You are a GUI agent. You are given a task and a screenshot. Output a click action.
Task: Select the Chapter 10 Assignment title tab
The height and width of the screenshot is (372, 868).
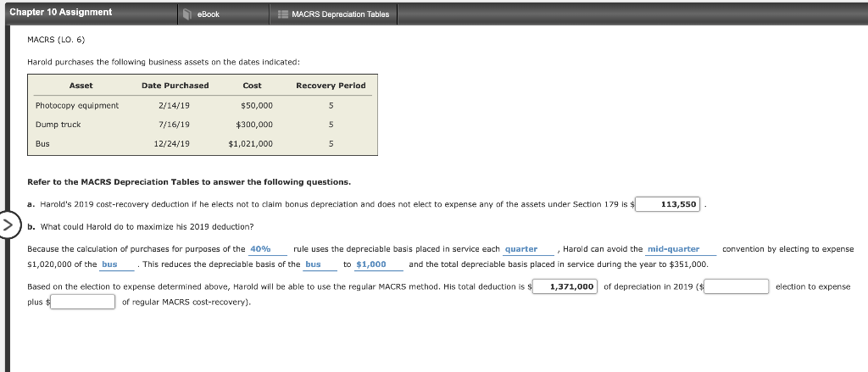pyautogui.click(x=60, y=12)
